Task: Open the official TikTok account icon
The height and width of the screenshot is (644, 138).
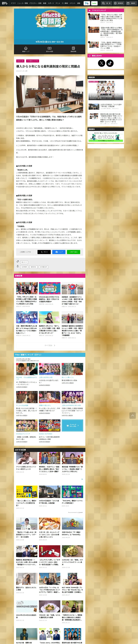Action: [110, 63]
